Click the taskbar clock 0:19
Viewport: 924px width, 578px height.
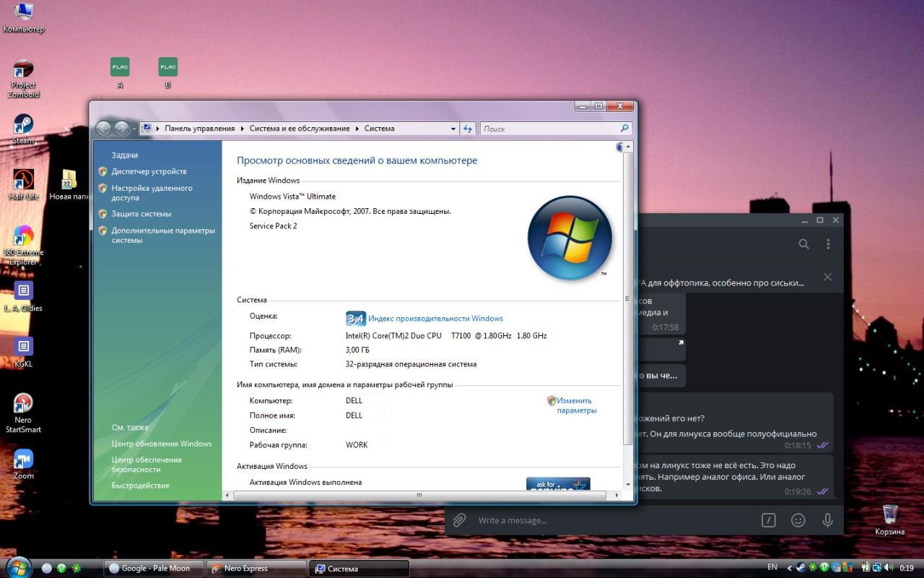(907, 568)
